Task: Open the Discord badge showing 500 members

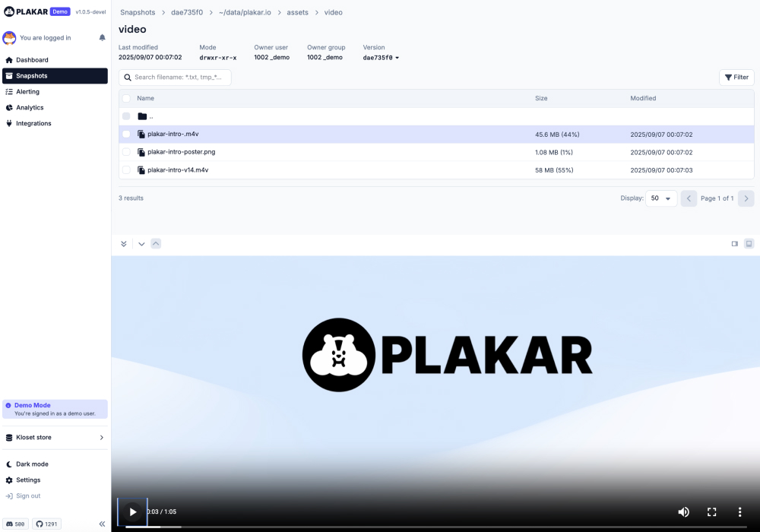Action: (15, 524)
